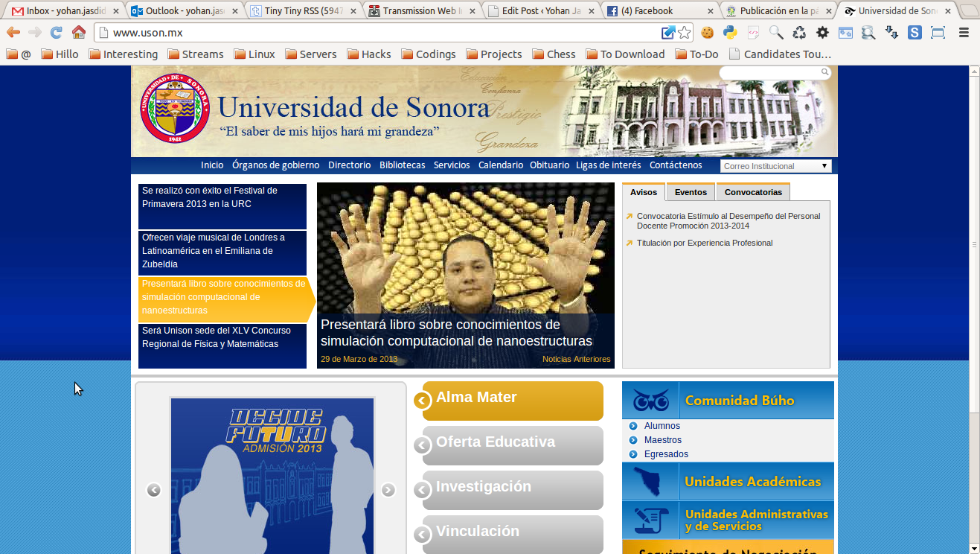Click the search magnifier in site search box
This screenshot has height=554, width=980.
(x=824, y=72)
